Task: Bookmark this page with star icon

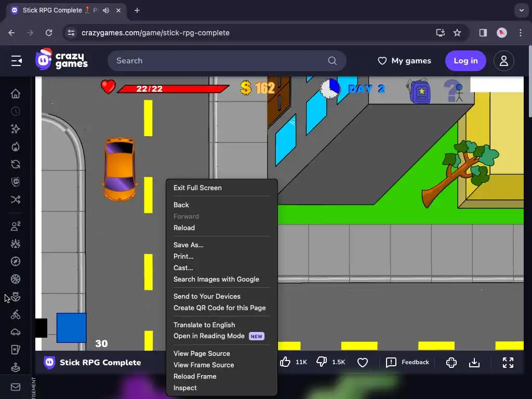Action: pyautogui.click(x=457, y=33)
